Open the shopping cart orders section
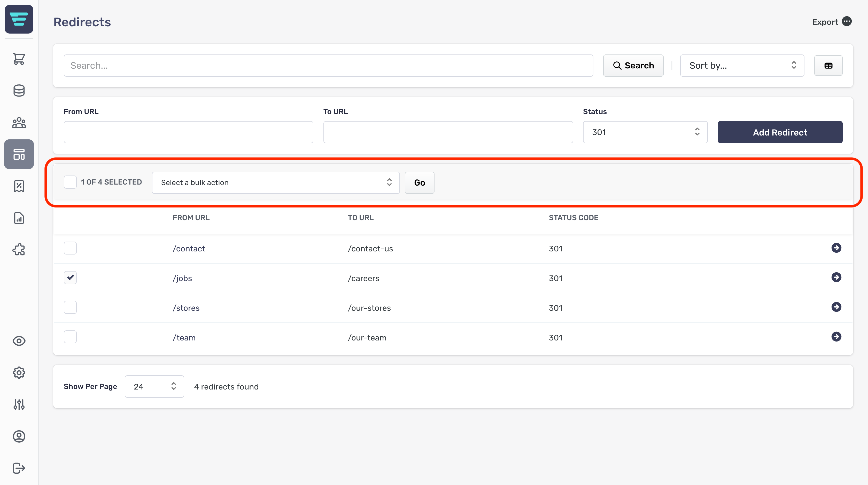Viewport: 868px width, 485px height. pos(19,59)
